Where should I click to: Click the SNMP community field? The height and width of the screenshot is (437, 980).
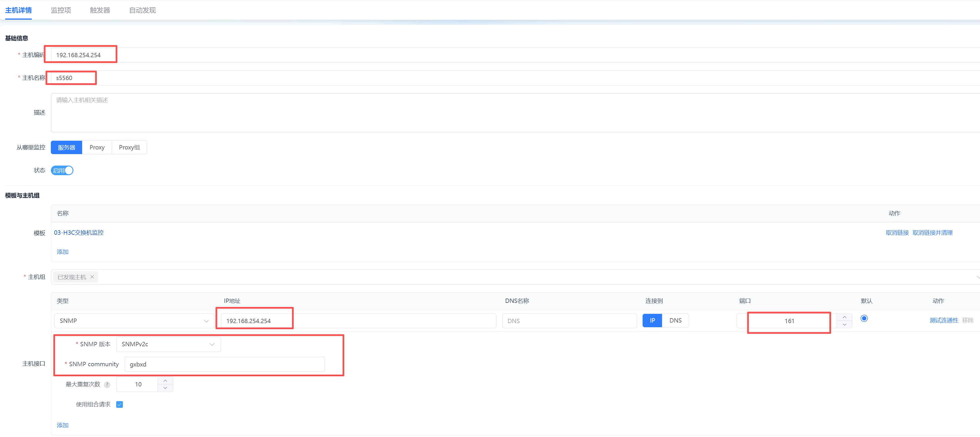[224, 364]
